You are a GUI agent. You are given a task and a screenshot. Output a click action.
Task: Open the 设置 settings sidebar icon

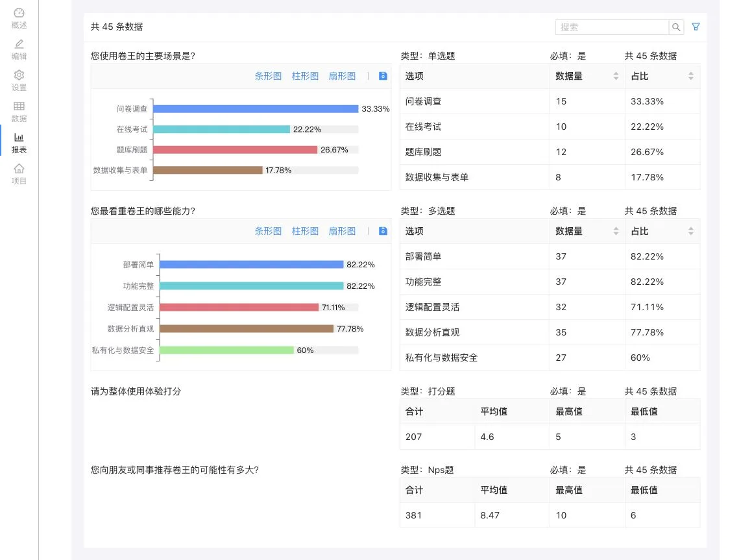point(19,80)
